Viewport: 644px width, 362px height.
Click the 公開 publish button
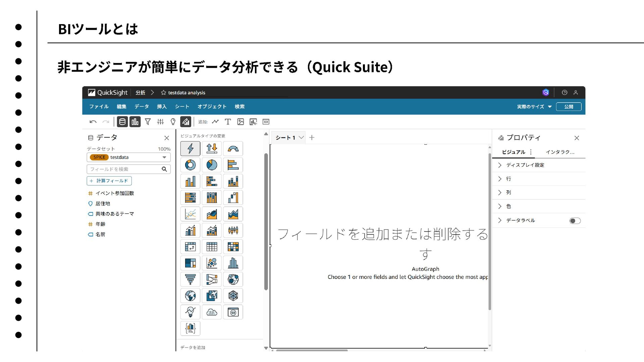(568, 107)
